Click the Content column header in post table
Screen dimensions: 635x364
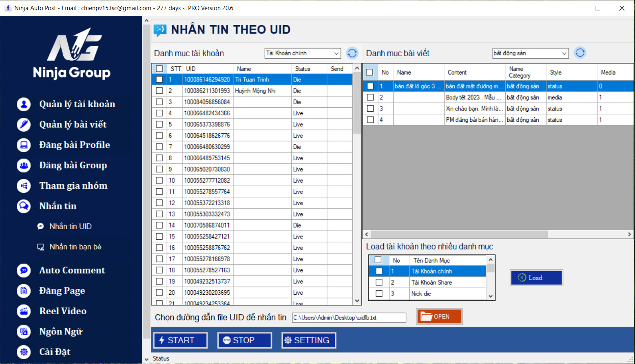[x=474, y=72]
